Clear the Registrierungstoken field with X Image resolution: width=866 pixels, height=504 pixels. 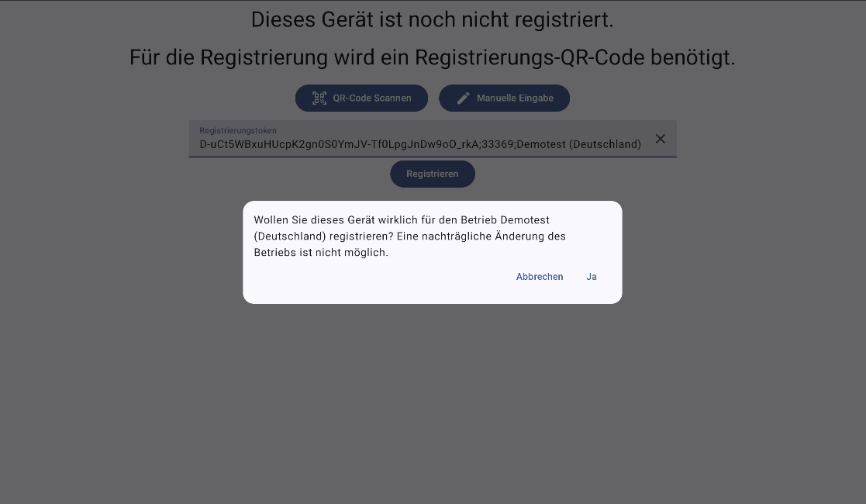(660, 139)
